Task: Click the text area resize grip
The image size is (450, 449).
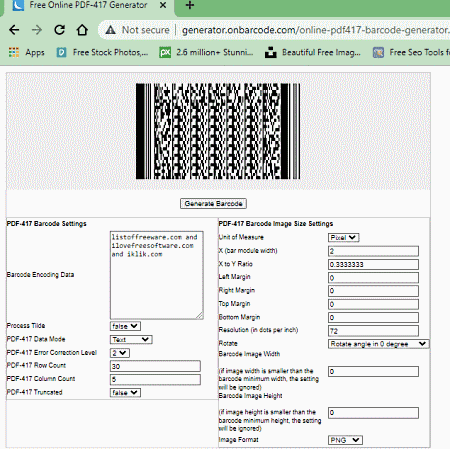Action: point(199,315)
